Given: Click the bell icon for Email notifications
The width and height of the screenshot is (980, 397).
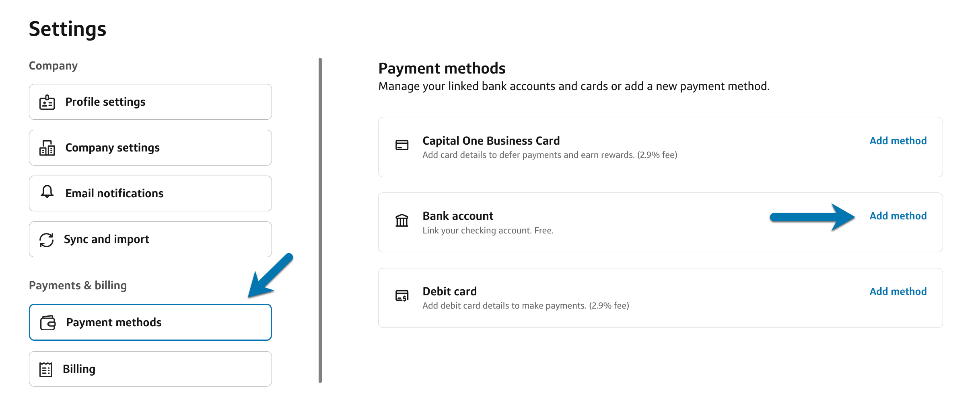Looking at the screenshot, I should click(x=47, y=192).
